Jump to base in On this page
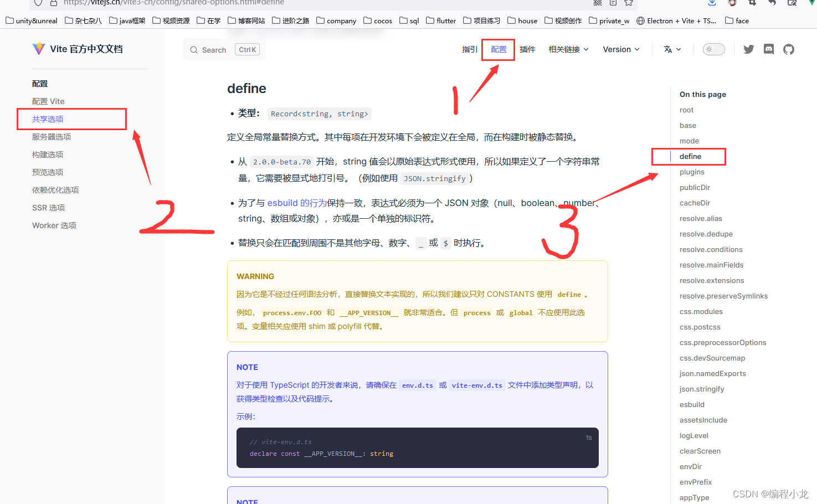 coord(688,126)
